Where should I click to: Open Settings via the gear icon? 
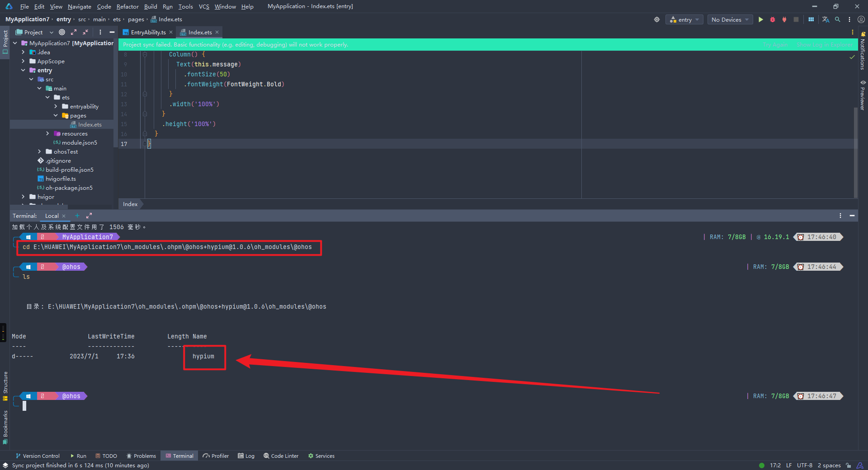pos(657,19)
